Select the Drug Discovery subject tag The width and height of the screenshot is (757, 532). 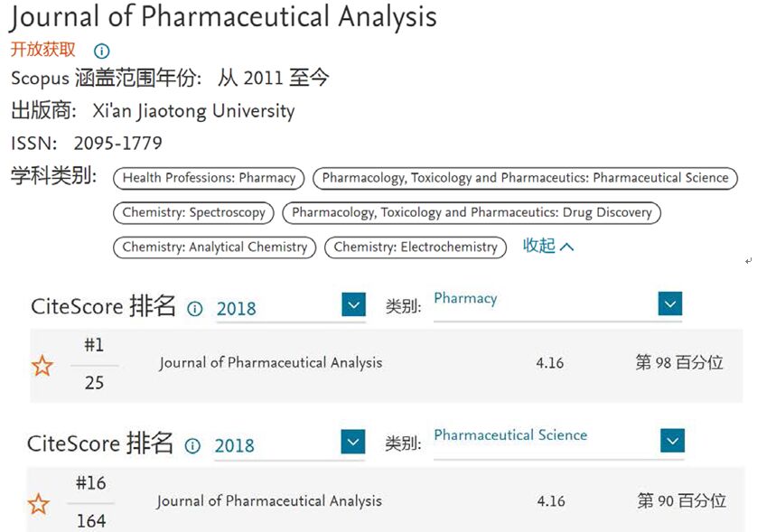pos(472,213)
